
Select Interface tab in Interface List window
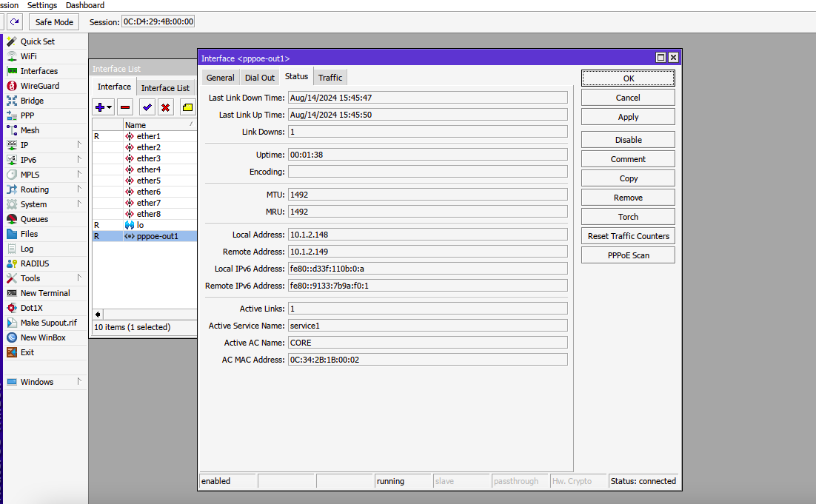coord(114,87)
